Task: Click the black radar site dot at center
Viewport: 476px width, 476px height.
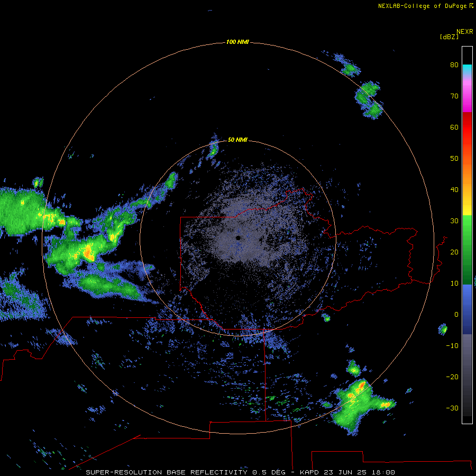Action: (239, 238)
